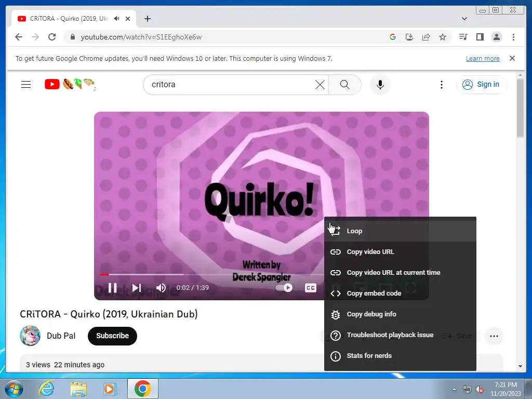
Task: Choose Copy video URL at current time
Action: coord(400,272)
